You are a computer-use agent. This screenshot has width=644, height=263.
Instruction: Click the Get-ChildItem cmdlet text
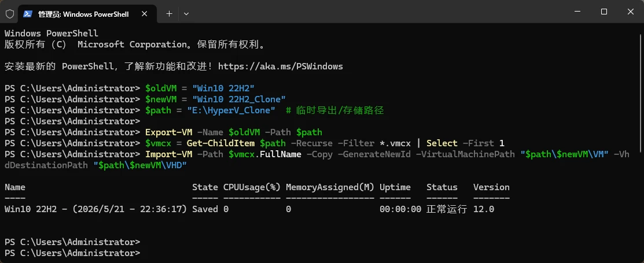(x=221, y=143)
